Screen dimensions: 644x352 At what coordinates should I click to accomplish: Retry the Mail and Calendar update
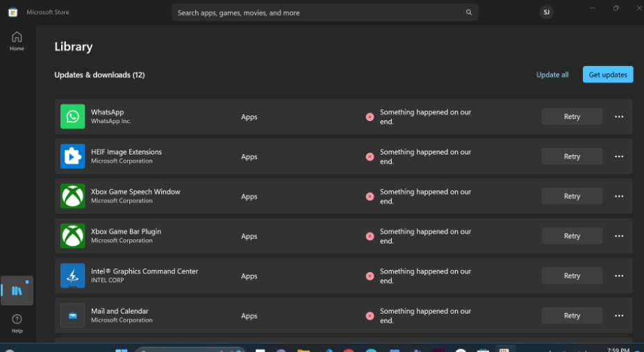(572, 315)
